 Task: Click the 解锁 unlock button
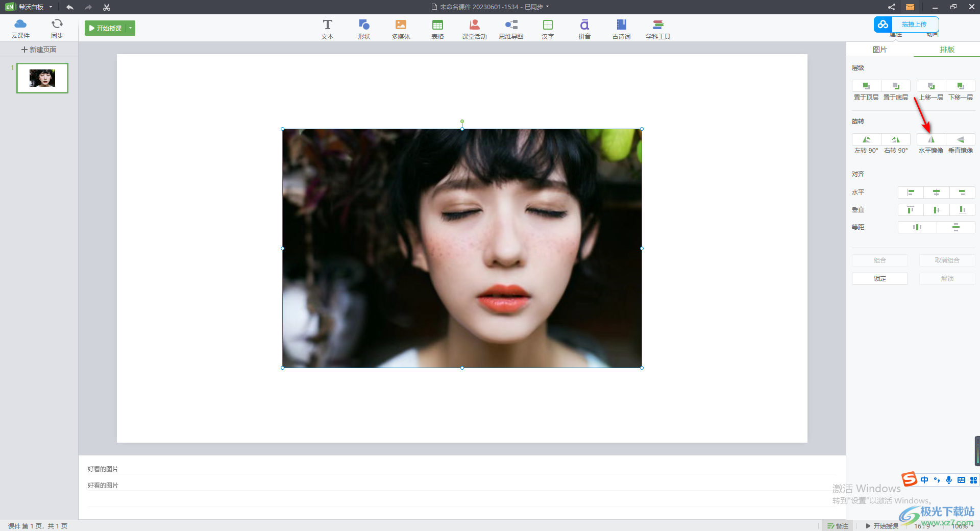pos(947,279)
